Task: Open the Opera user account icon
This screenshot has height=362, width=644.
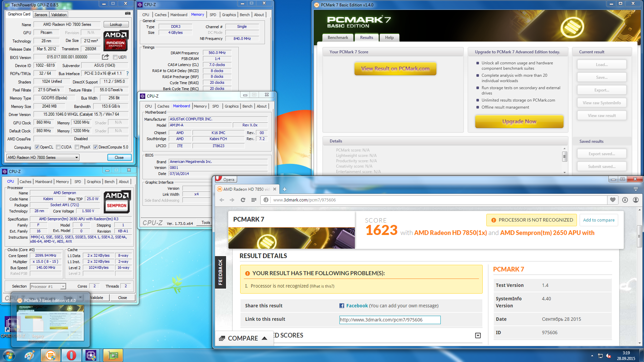Action: click(x=636, y=200)
